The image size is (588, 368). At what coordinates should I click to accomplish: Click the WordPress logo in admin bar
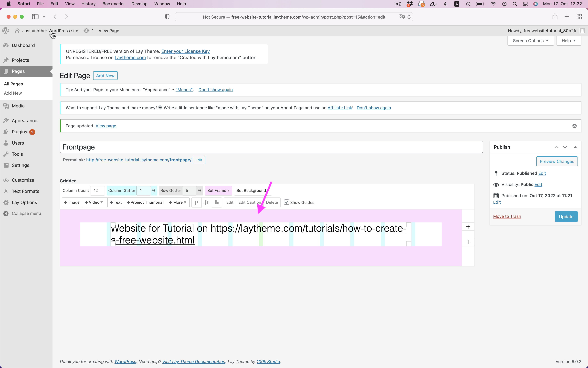pos(6,31)
